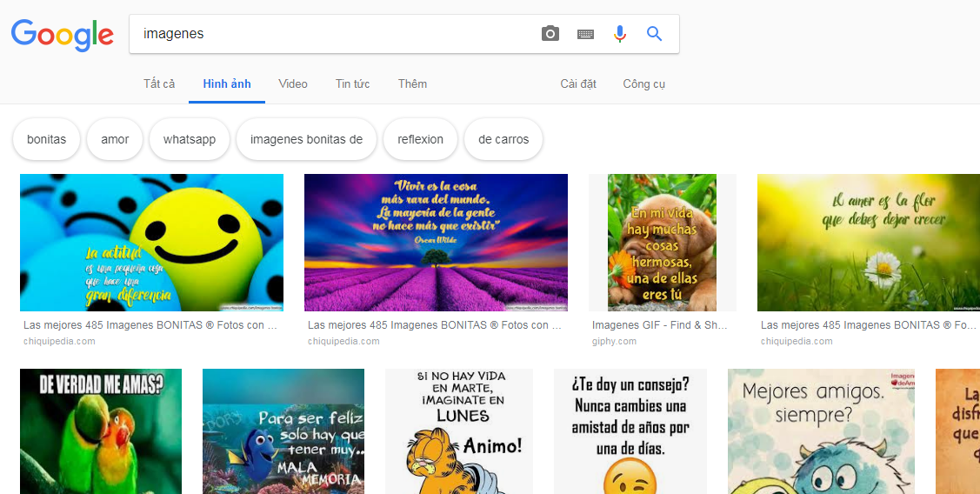Click 'chiquipedia.com' under the smiley image
This screenshot has height=494, width=980.
(x=59, y=342)
